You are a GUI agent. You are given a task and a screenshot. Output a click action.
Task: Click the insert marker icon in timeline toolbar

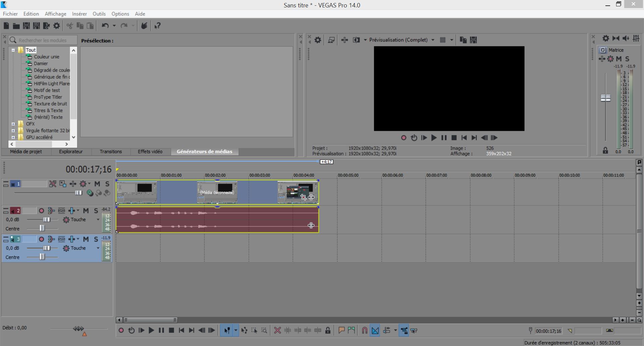(341, 331)
